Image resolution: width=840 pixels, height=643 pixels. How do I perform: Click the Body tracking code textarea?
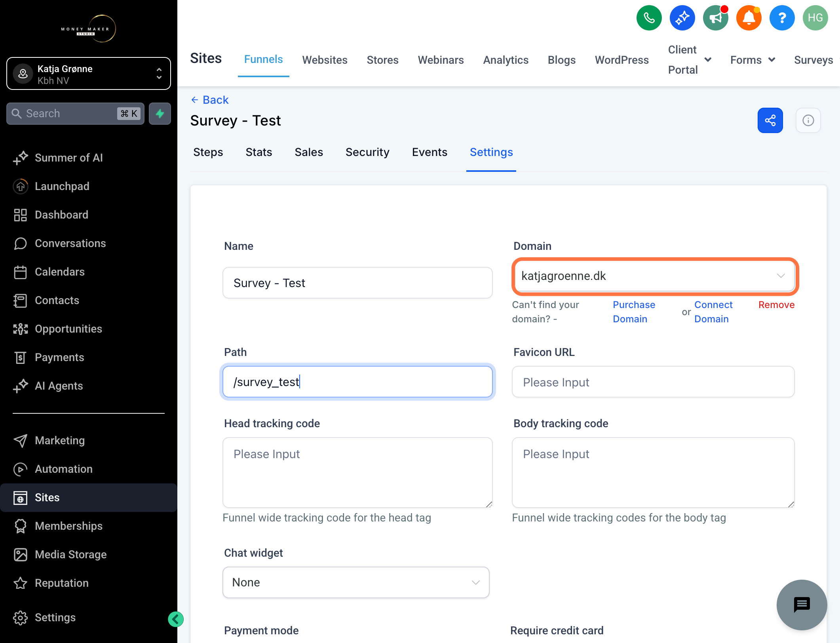pyautogui.click(x=653, y=472)
